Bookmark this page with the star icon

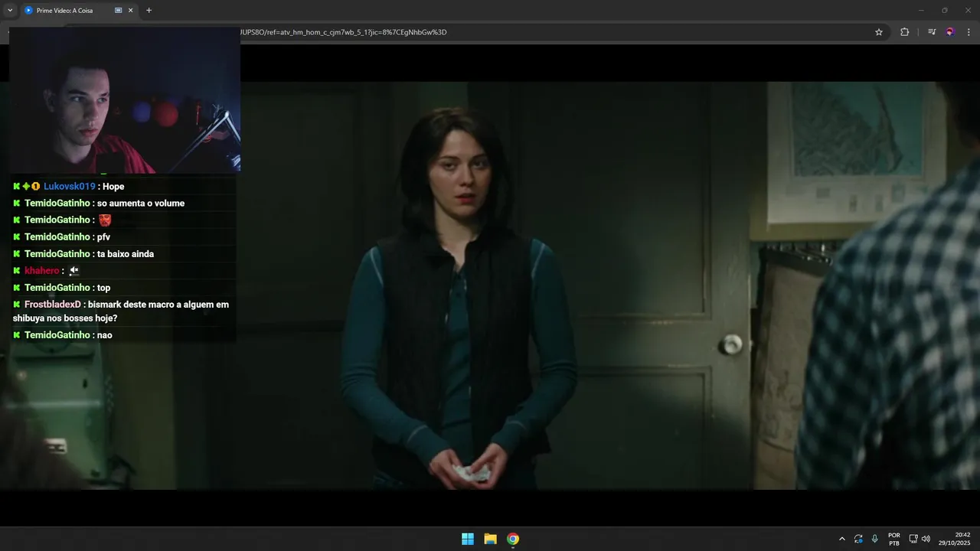pyautogui.click(x=879, y=32)
